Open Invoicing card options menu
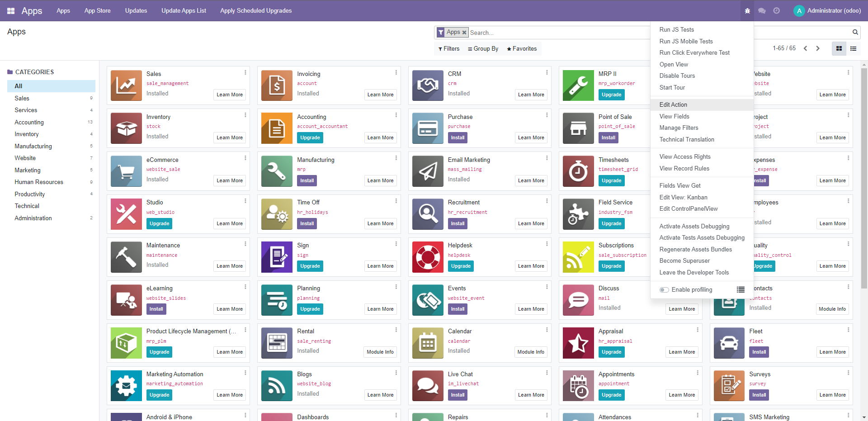The height and width of the screenshot is (421, 868). [396, 72]
